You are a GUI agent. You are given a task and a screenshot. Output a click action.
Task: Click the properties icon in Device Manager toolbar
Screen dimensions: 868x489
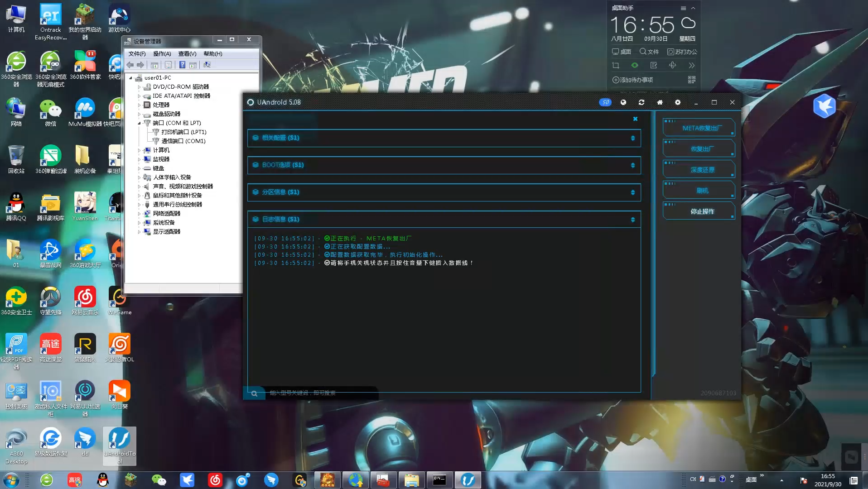coord(168,65)
